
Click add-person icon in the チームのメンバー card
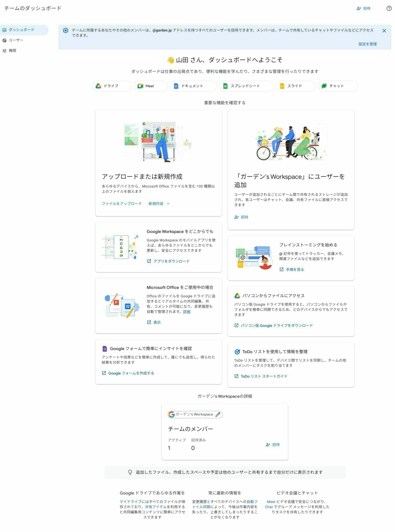(268, 445)
